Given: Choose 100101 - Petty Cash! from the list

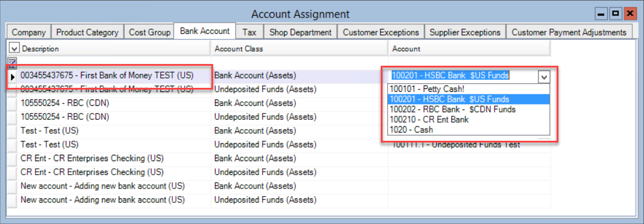Looking at the screenshot, I should point(468,88).
